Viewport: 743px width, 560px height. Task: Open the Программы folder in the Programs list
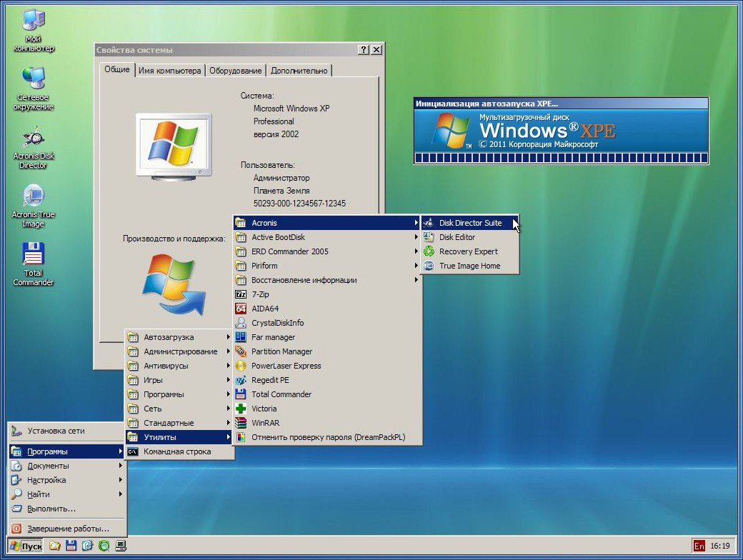pyautogui.click(x=179, y=394)
